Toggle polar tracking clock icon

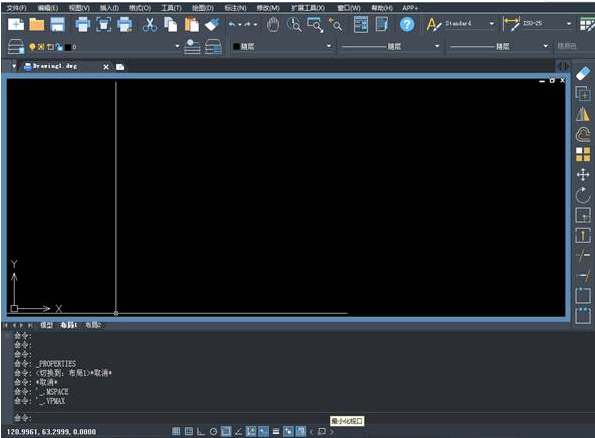pyautogui.click(x=213, y=431)
